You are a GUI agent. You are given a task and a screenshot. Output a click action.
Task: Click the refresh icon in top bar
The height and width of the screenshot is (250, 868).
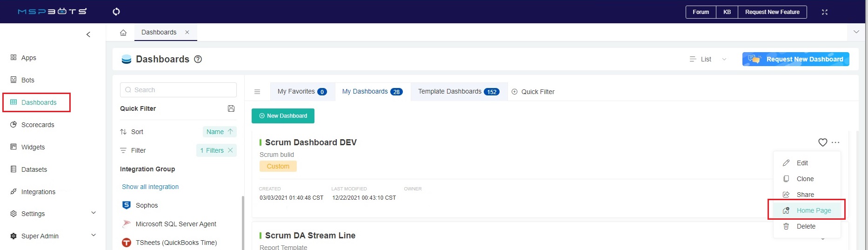click(116, 12)
